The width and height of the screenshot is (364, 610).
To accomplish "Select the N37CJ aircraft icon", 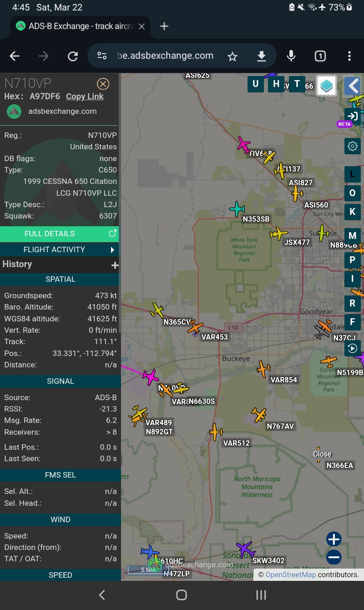I will coord(326,326).
